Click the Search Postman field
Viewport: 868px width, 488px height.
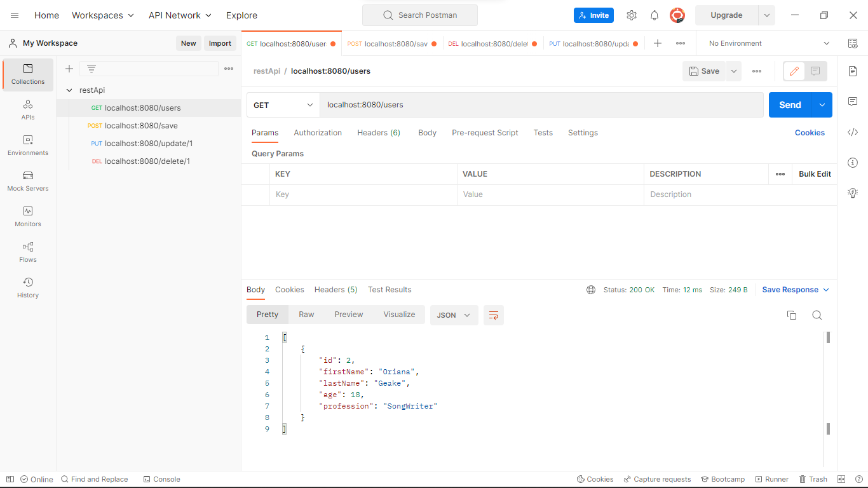coord(420,15)
